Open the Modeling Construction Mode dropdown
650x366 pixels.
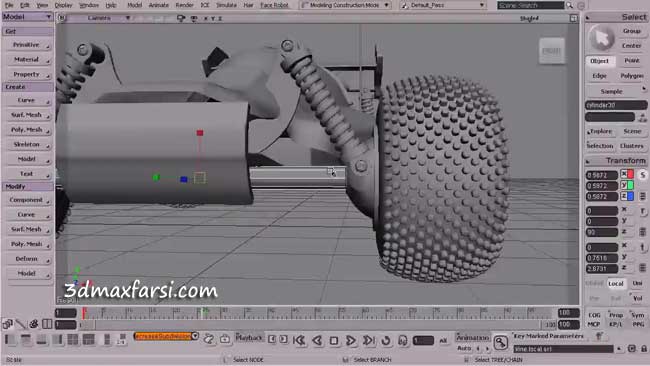click(x=345, y=5)
